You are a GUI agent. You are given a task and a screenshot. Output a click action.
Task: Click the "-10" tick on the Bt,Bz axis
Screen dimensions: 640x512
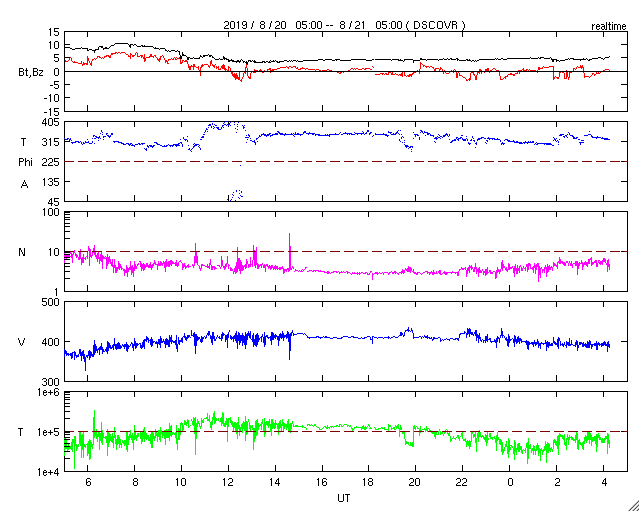coord(51,98)
